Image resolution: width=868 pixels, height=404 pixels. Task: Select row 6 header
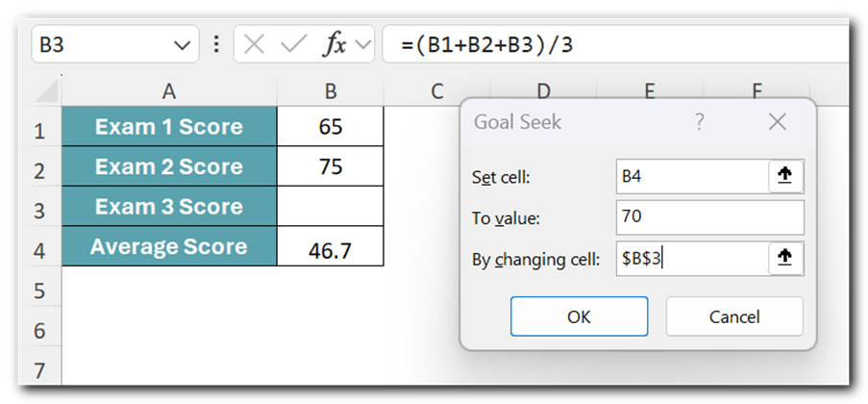pyautogui.click(x=39, y=331)
